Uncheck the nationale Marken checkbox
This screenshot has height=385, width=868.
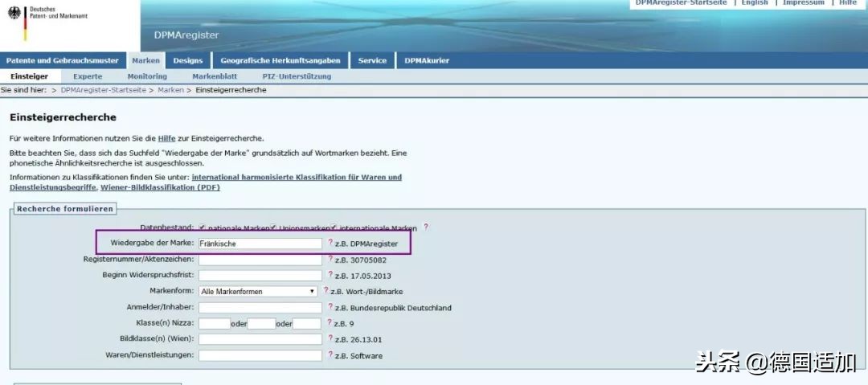click(203, 227)
